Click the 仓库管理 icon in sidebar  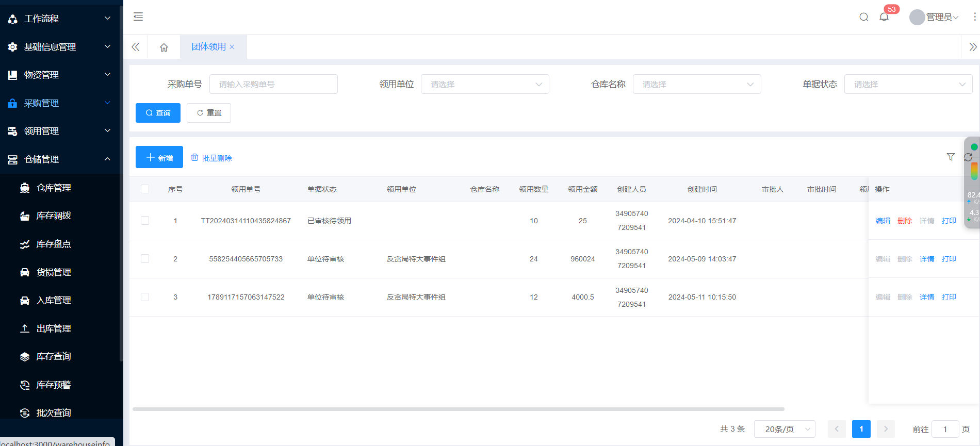coord(25,188)
